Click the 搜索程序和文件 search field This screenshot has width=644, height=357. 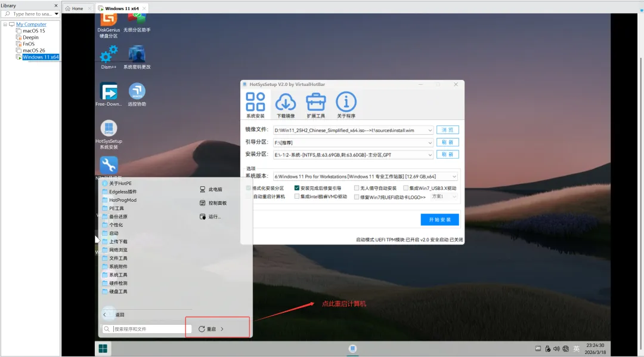147,329
